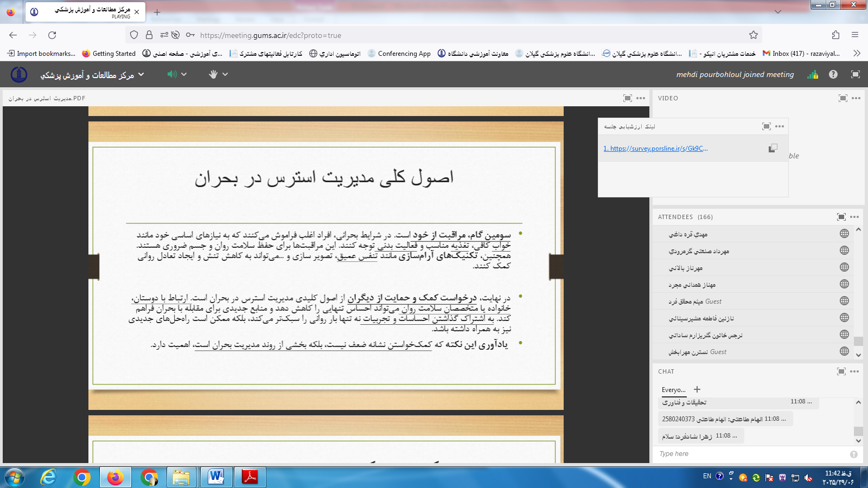Click the raise hand icon

click(213, 74)
